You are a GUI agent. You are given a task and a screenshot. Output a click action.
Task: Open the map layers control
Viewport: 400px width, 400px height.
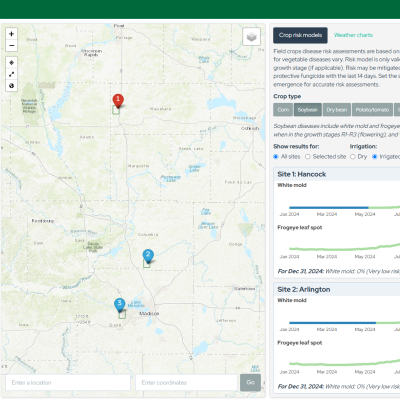[x=251, y=37]
